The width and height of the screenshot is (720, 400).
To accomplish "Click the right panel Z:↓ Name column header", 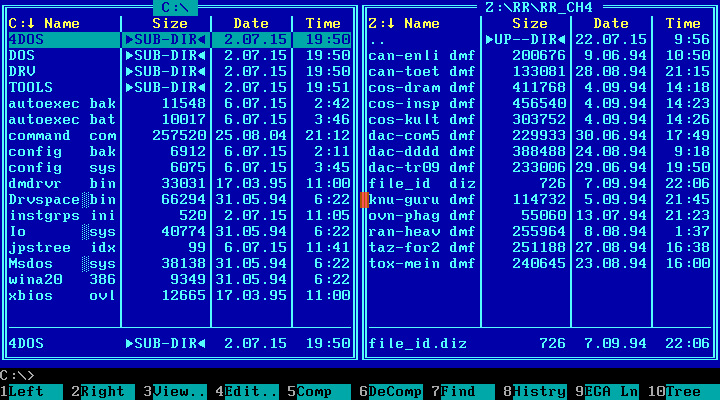I will click(x=404, y=24).
